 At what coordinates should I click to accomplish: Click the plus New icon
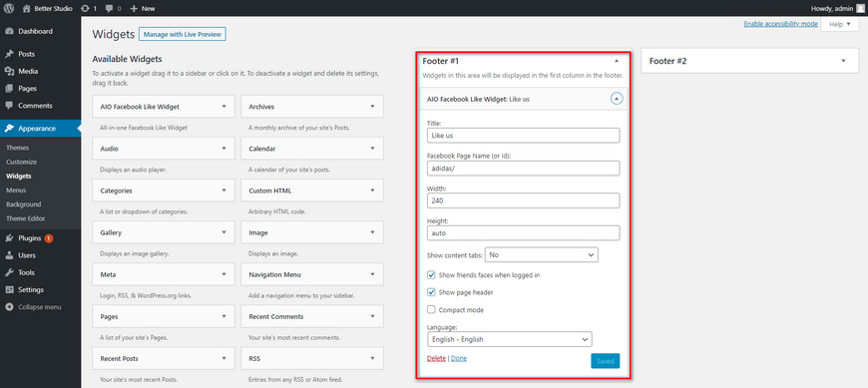pyautogui.click(x=134, y=8)
